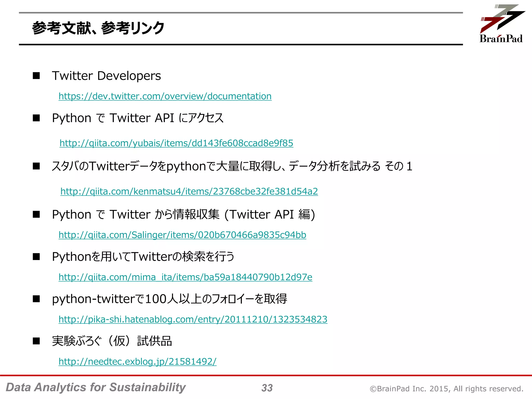Open the dev.twitter.com documentation link
The width and height of the screenshot is (532, 399).
(165, 96)
